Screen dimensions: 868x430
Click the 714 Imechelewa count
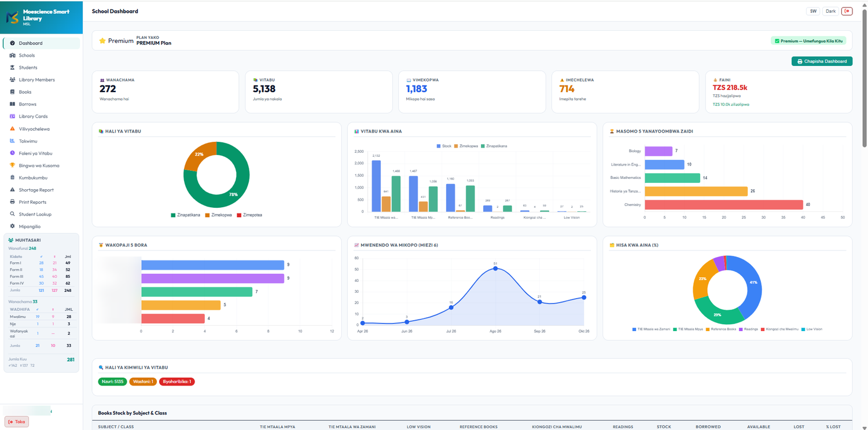pos(567,89)
